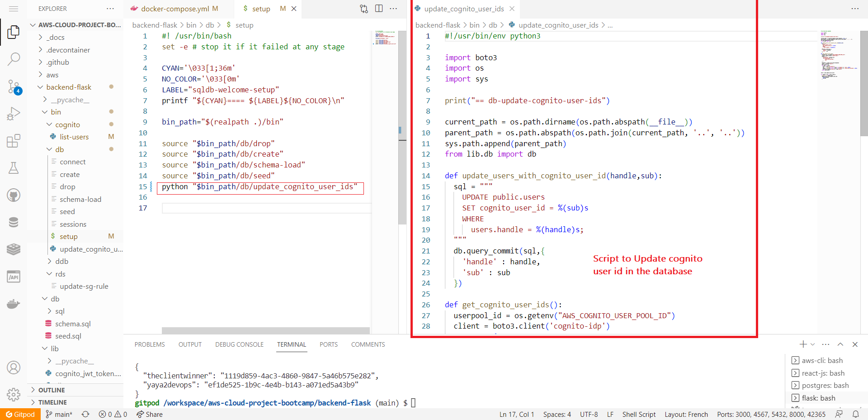
Task: Switch to the DEBUG CONSOLE tab
Action: click(x=239, y=344)
